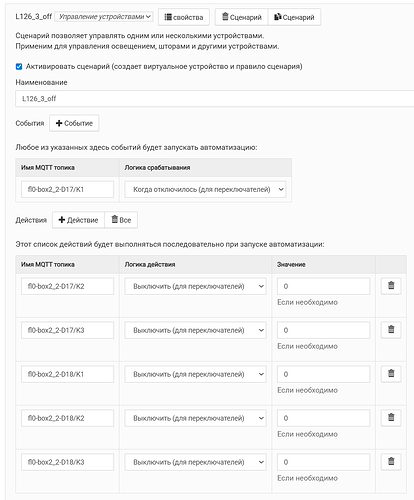This screenshot has height=500, width=414.
Task: Click the trash Сценарий delete button
Action: point(242,17)
